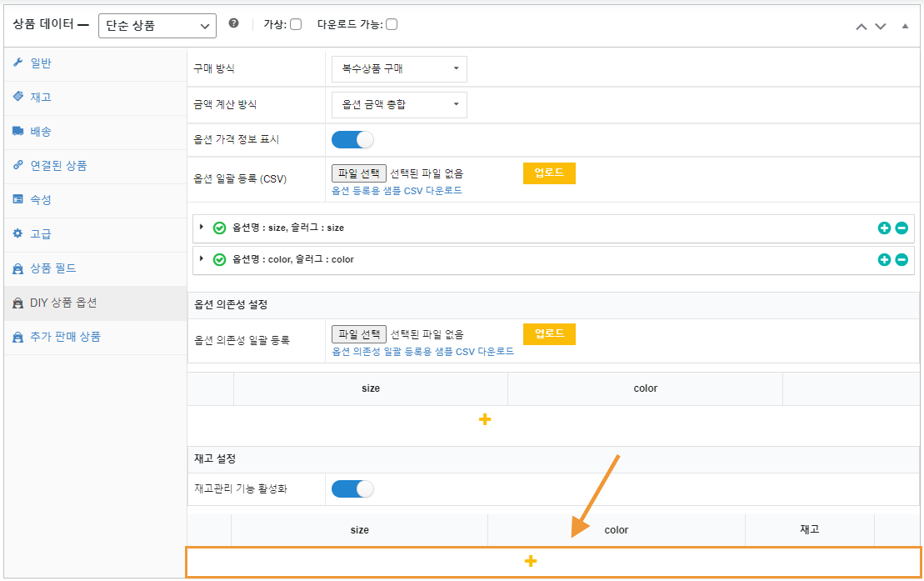Screen dimensions: 924x581
Task: Enable the 가상 checkbox
Action: [296, 24]
